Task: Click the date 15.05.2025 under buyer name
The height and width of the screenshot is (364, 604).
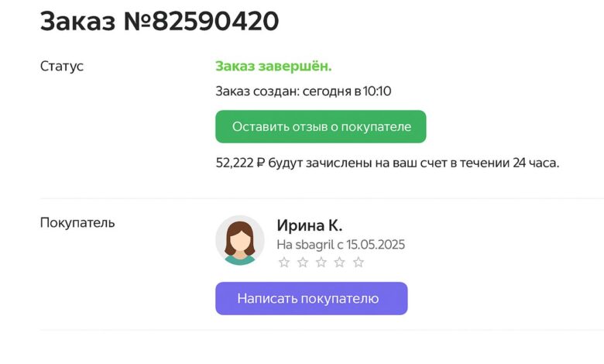Action: 376,245
